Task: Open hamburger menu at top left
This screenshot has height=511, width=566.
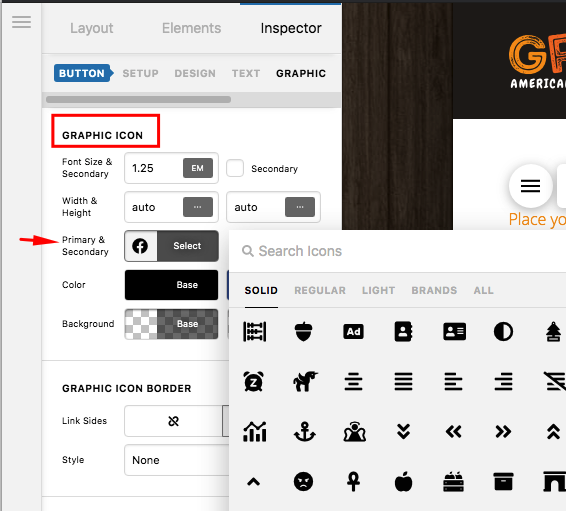Action: coord(21,22)
